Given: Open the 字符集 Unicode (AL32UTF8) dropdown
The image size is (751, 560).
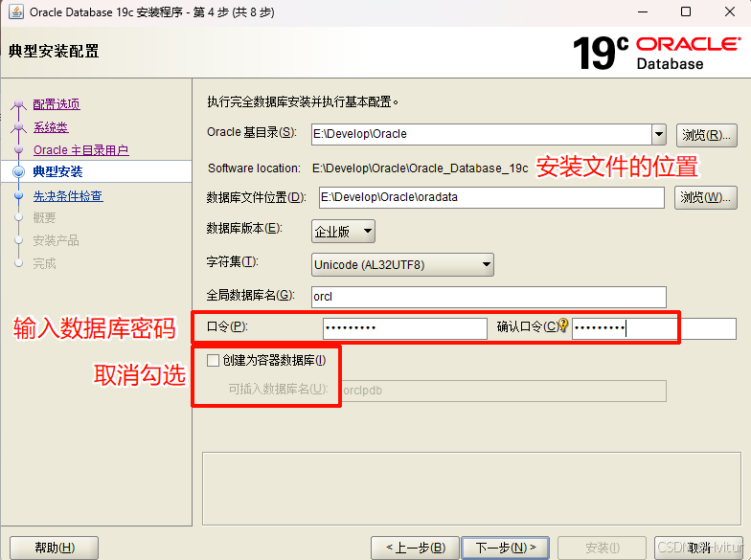Looking at the screenshot, I should pyautogui.click(x=402, y=264).
